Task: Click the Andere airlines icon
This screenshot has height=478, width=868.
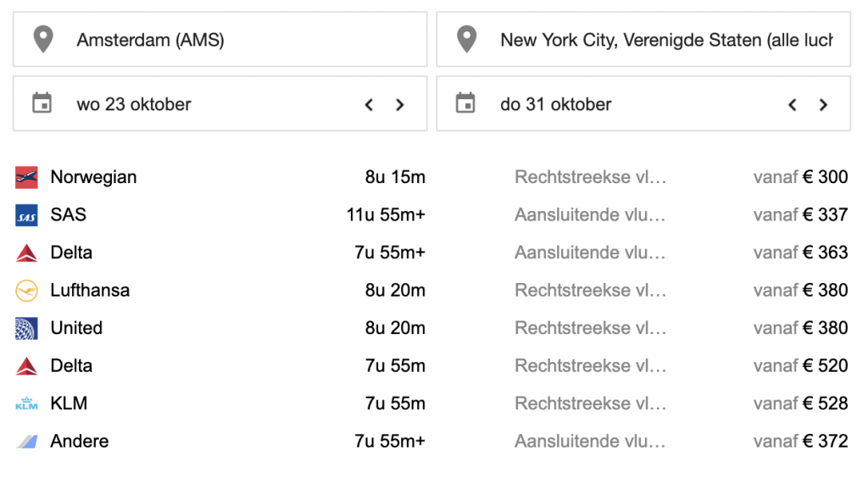Action: point(26,442)
